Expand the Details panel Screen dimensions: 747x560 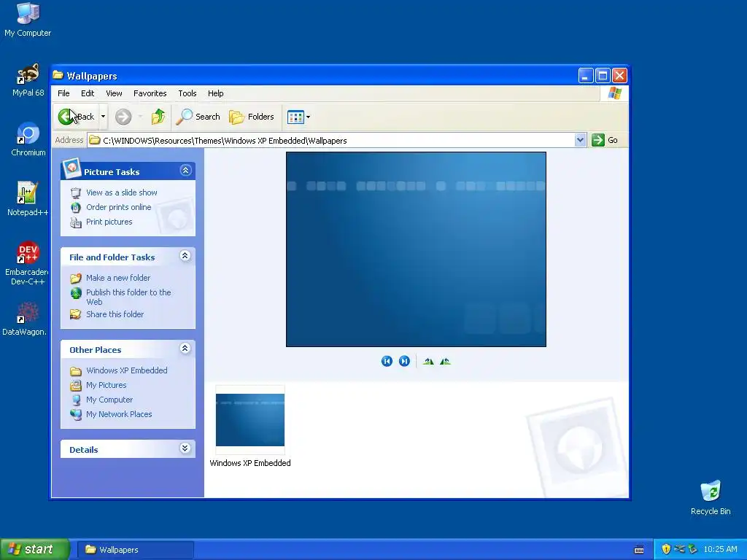pos(185,448)
